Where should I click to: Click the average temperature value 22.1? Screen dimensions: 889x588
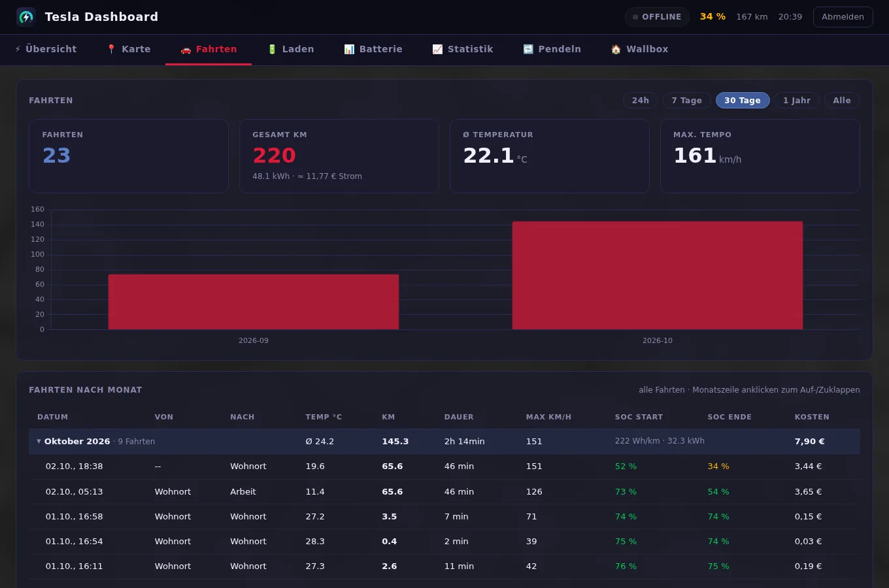click(489, 155)
